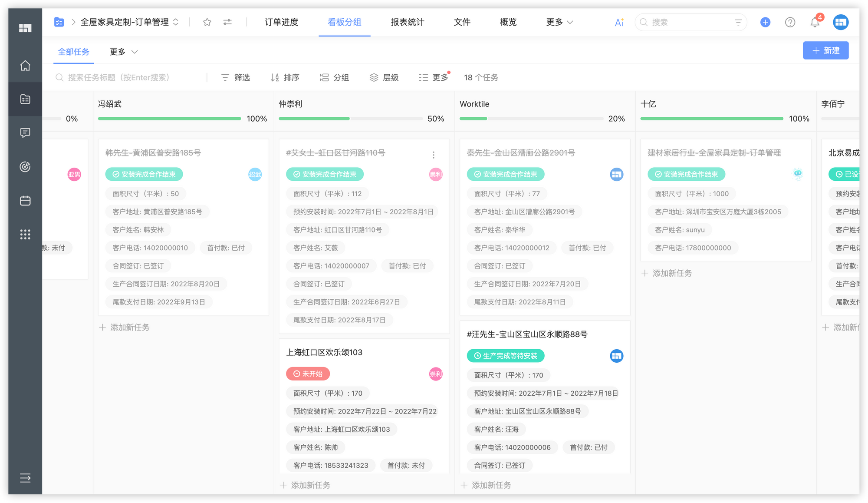The image size is (868, 503).
Task: Open the messages icon in sidebar
Action: [x=25, y=133]
